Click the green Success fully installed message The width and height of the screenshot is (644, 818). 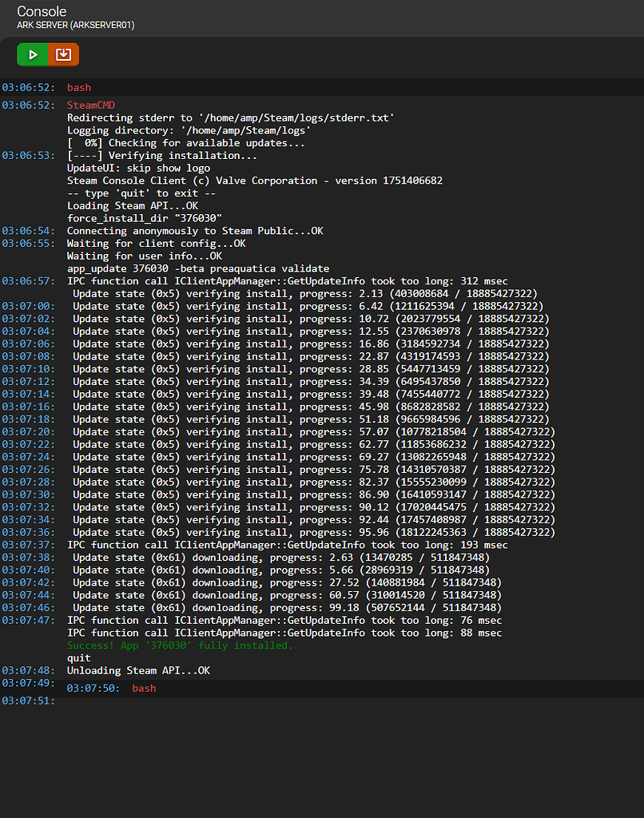coord(180,645)
